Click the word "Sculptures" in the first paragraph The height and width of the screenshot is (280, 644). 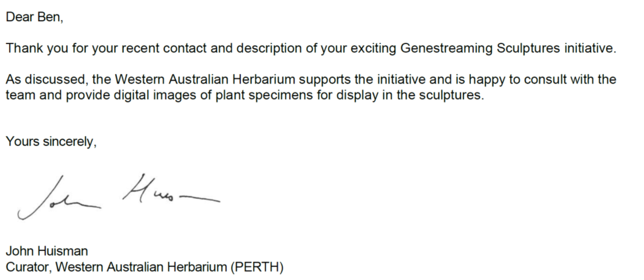[528, 49]
